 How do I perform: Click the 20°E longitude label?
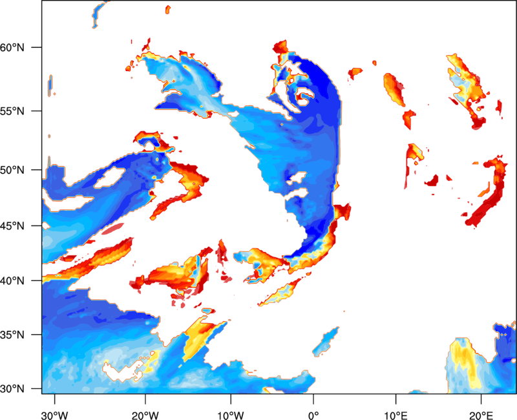pyautogui.click(x=481, y=415)
